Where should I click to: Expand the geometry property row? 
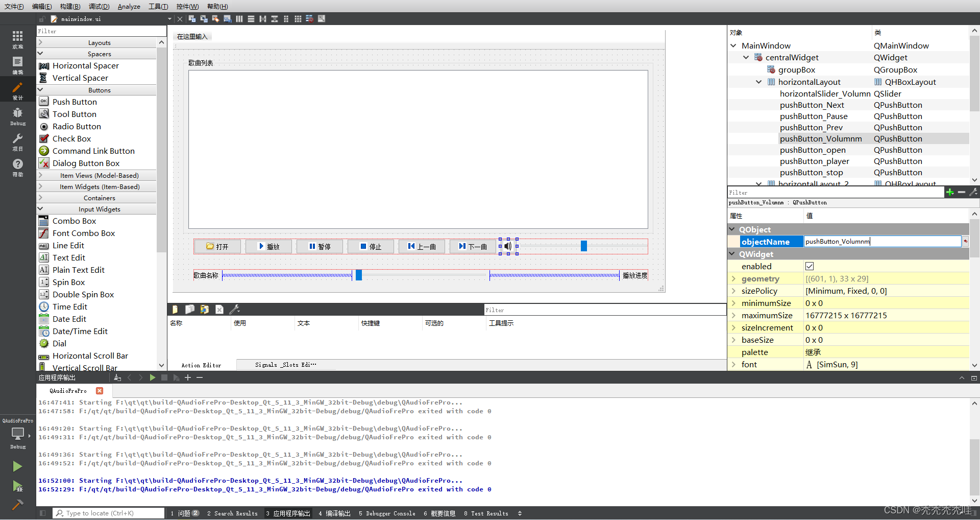(734, 278)
